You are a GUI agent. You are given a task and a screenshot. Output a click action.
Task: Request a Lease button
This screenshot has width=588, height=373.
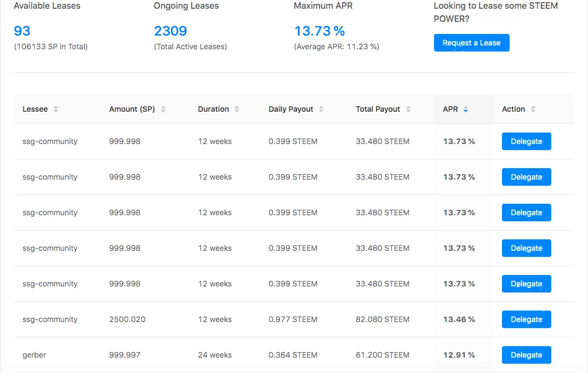(x=471, y=43)
